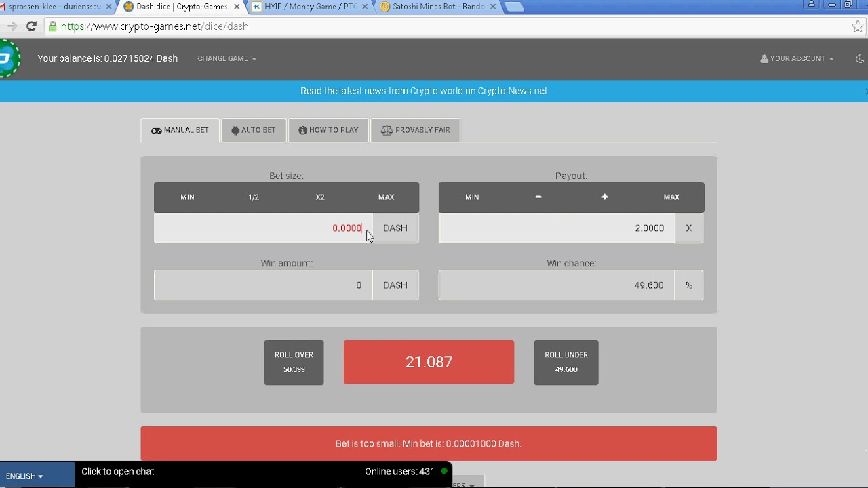Open the Provably Fair tab
This screenshot has width=868, height=488.
click(415, 130)
